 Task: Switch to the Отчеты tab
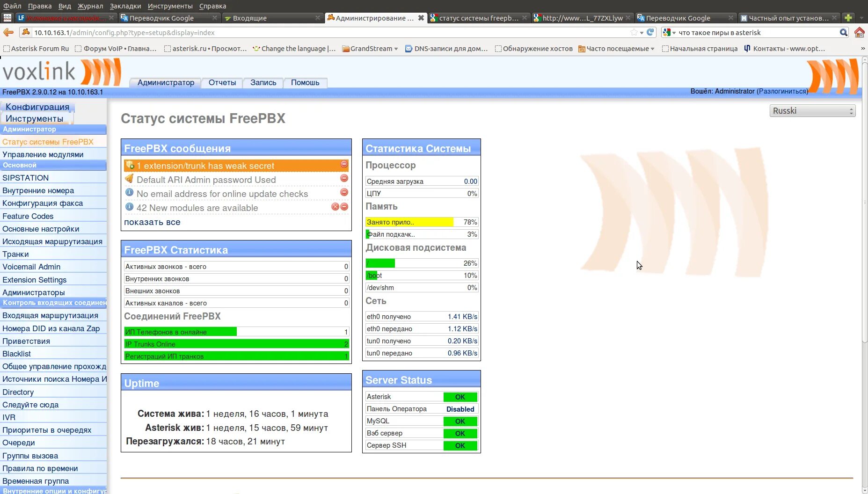coord(222,83)
